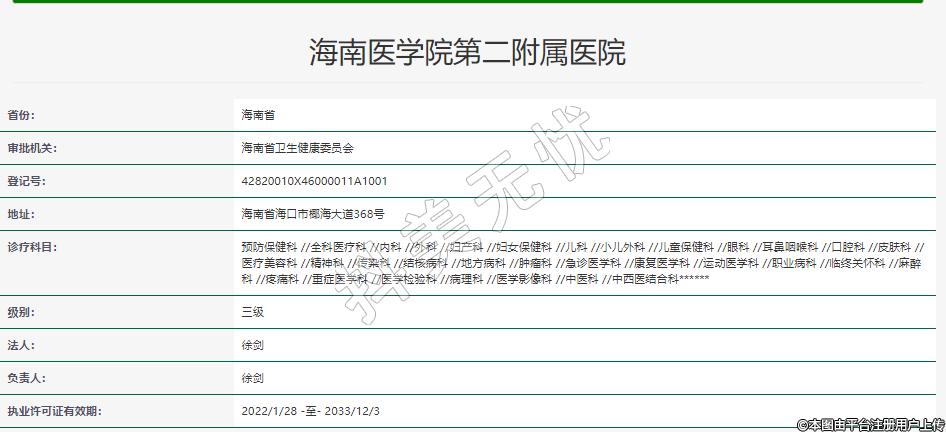Select the 地址 row label
The width and height of the screenshot is (946, 432).
click(21, 214)
